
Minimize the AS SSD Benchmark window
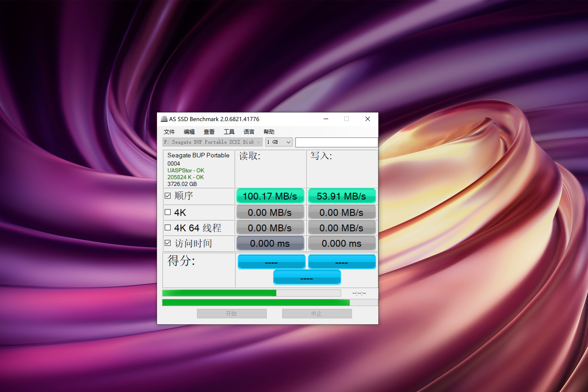pyautogui.click(x=326, y=119)
